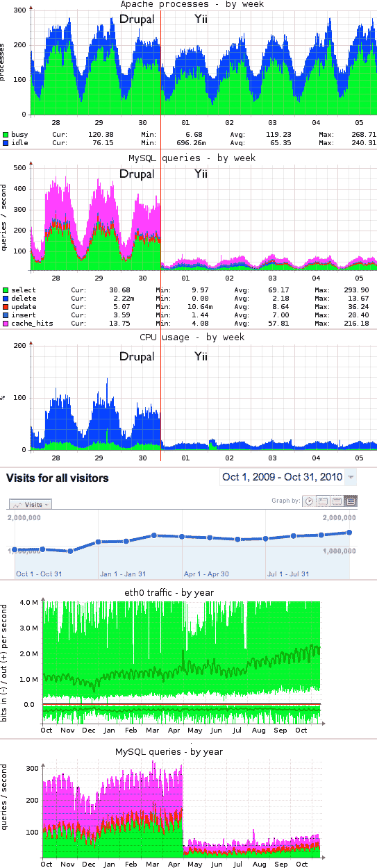Screen dimensions: 377x868
Task: Click the 'Apache processes - by week' title
Action: click(192, 4)
